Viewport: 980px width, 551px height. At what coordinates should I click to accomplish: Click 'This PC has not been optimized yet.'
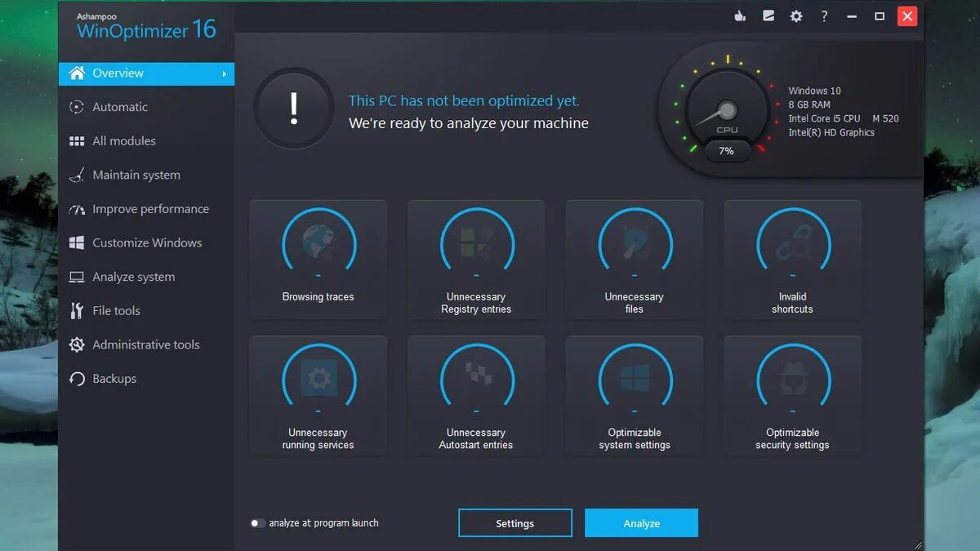[464, 101]
